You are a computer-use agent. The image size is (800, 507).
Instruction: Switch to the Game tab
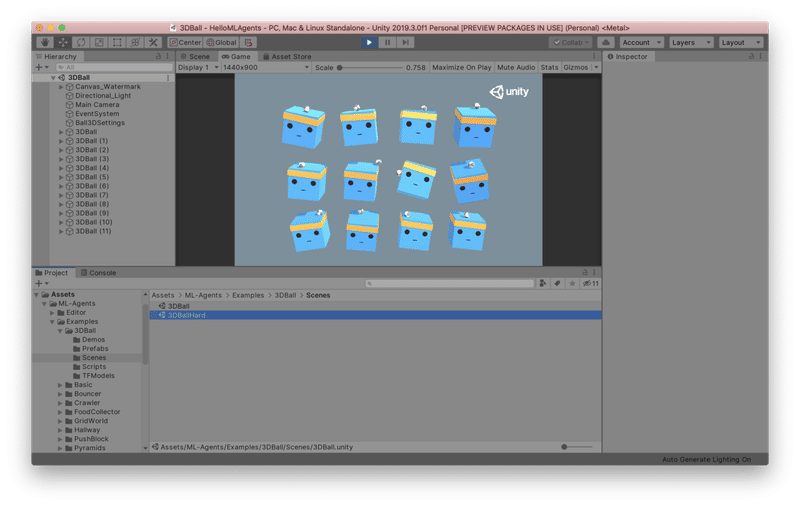click(x=236, y=57)
